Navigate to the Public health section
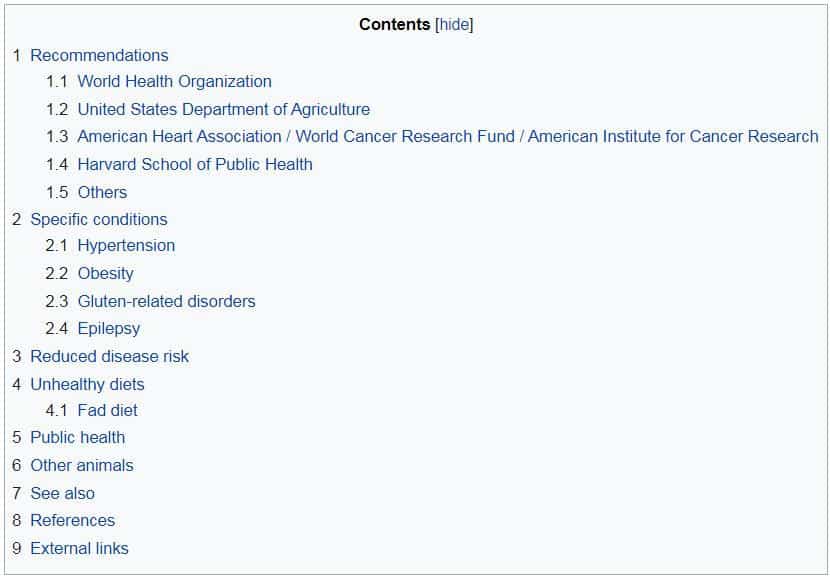The image size is (830, 577). [x=77, y=437]
